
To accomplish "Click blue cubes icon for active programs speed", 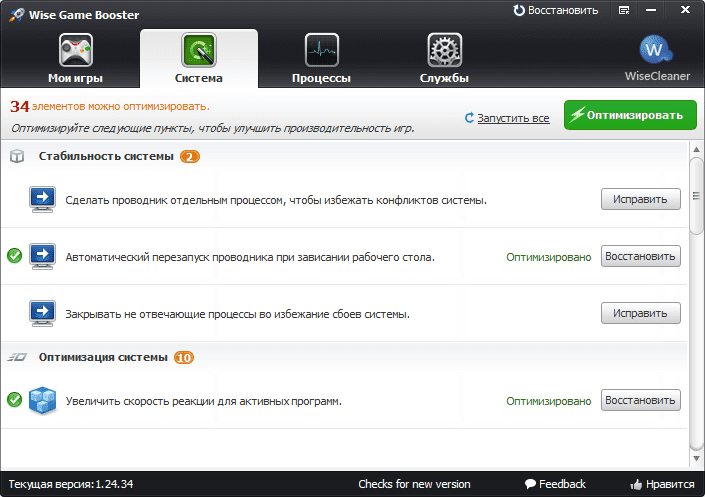I will [x=43, y=401].
